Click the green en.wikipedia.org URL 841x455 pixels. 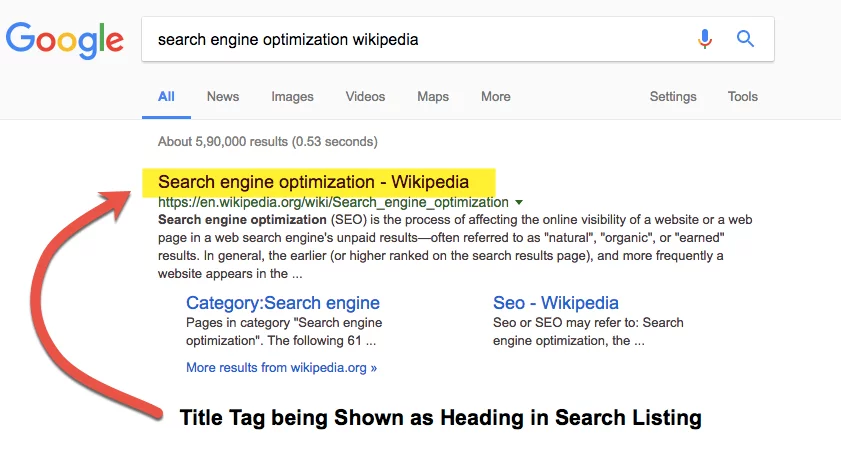click(x=333, y=202)
